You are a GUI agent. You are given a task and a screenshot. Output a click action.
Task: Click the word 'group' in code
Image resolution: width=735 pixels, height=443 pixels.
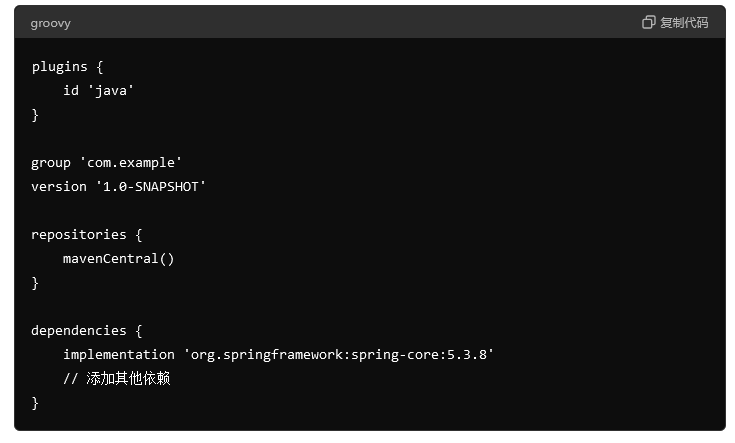tap(51, 163)
